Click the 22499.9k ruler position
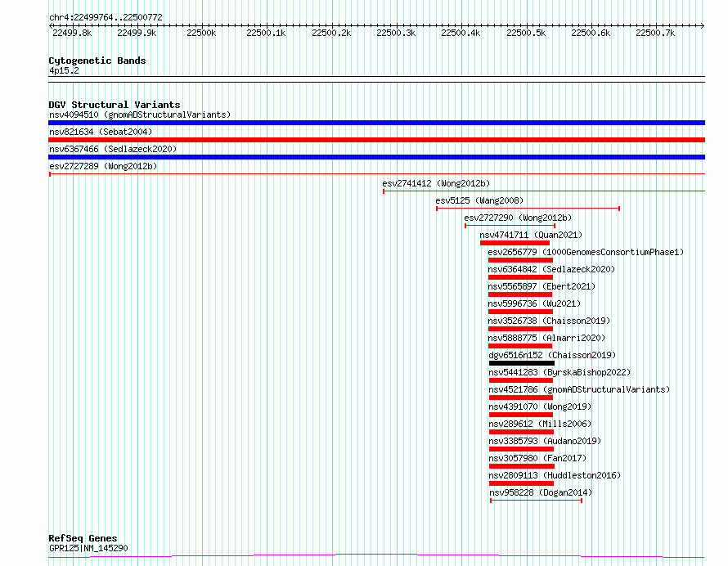The width and height of the screenshot is (728, 566). 137,33
